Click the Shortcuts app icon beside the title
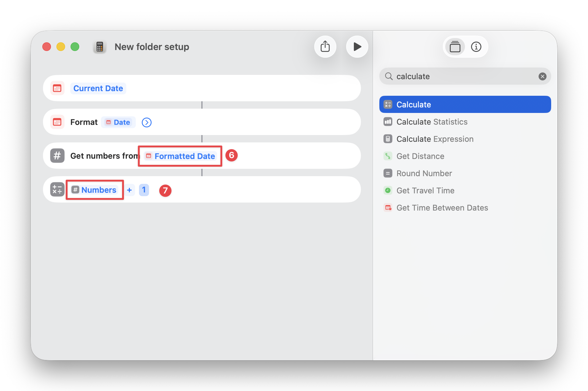588x391 pixels. tap(99, 47)
